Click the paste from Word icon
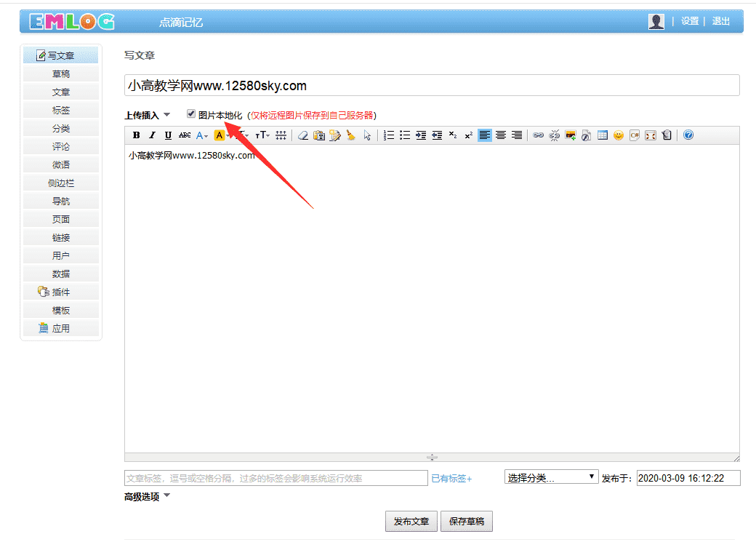The width and height of the screenshot is (756, 542). tap(334, 135)
